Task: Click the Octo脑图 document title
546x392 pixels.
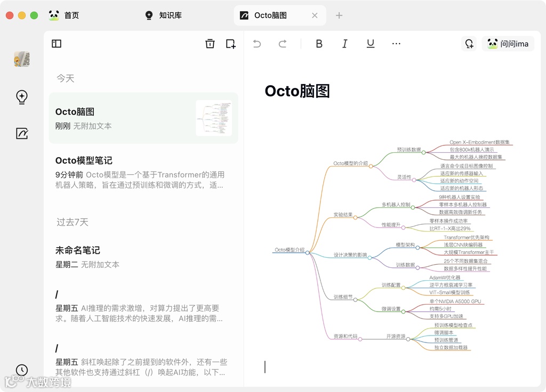Action: (297, 91)
